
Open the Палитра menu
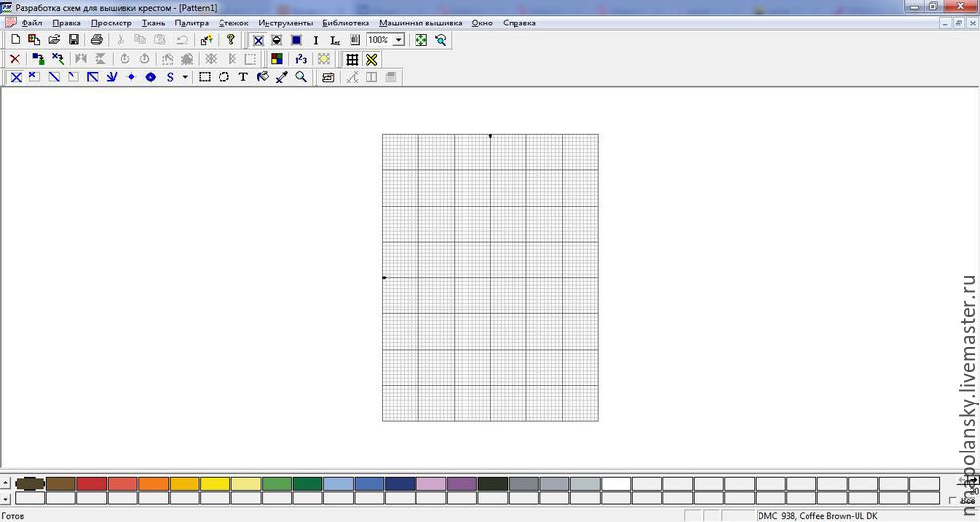(x=192, y=24)
